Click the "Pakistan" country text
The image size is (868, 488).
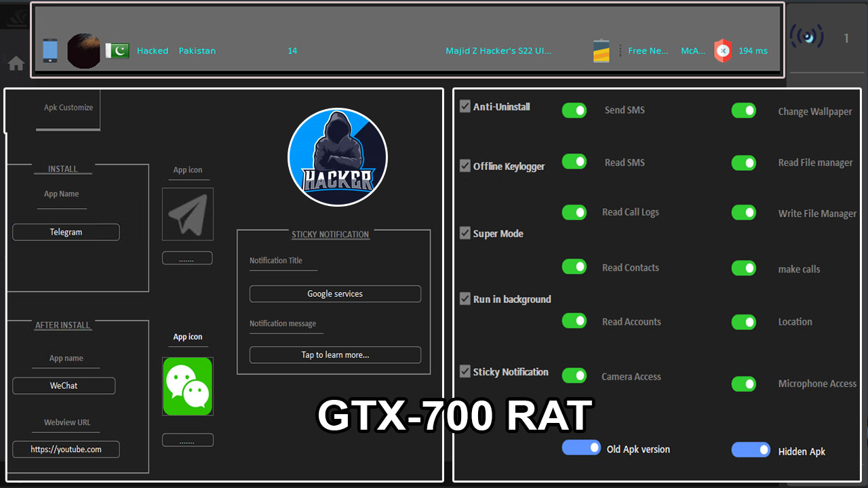click(x=197, y=51)
